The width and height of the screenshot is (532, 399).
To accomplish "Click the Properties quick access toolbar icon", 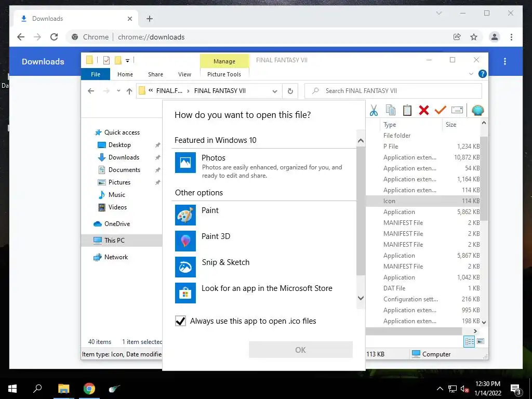I will (107, 60).
